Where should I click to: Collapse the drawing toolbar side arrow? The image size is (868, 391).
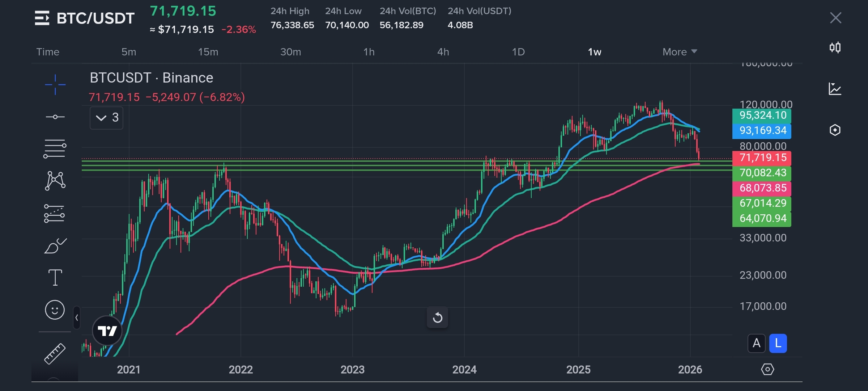point(77,318)
